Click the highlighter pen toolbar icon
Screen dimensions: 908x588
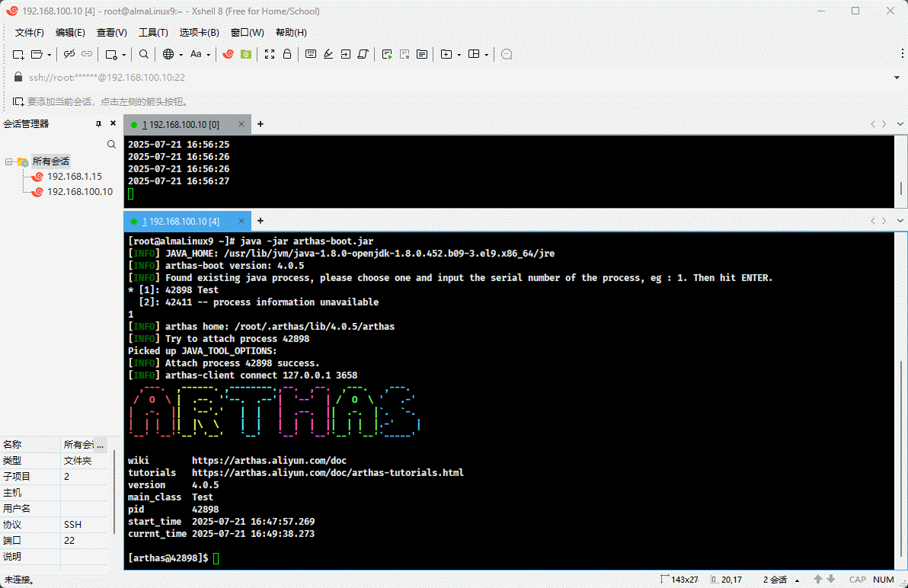pos(328,54)
